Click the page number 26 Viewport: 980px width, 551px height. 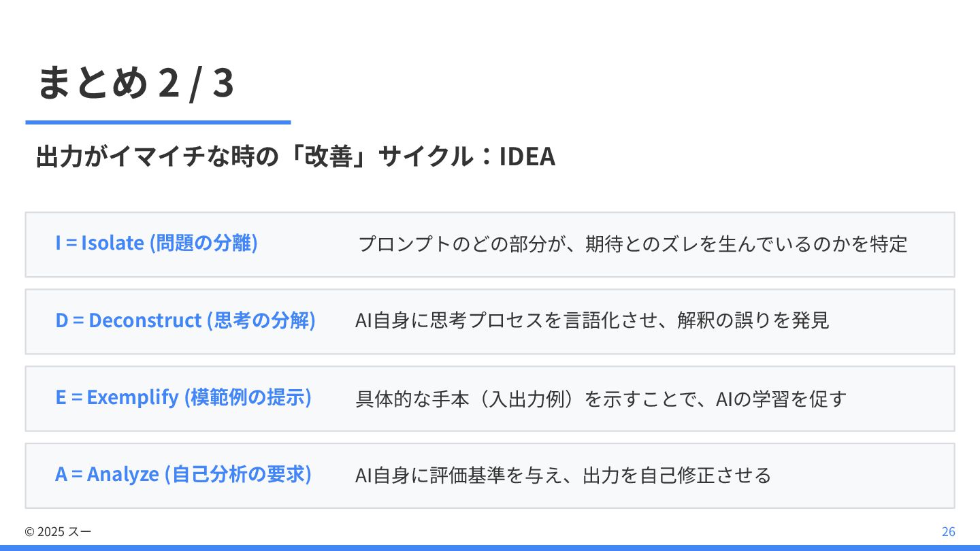[948, 532]
